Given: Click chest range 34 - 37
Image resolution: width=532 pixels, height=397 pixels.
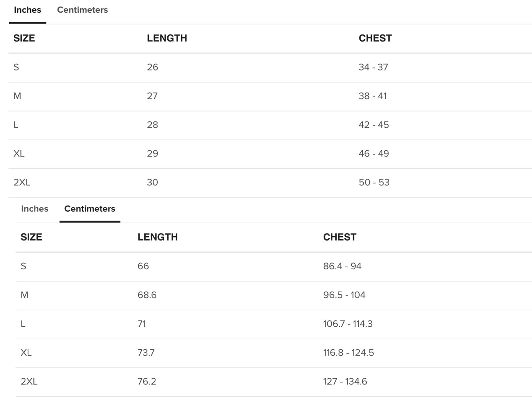Looking at the screenshot, I should (x=373, y=67).
